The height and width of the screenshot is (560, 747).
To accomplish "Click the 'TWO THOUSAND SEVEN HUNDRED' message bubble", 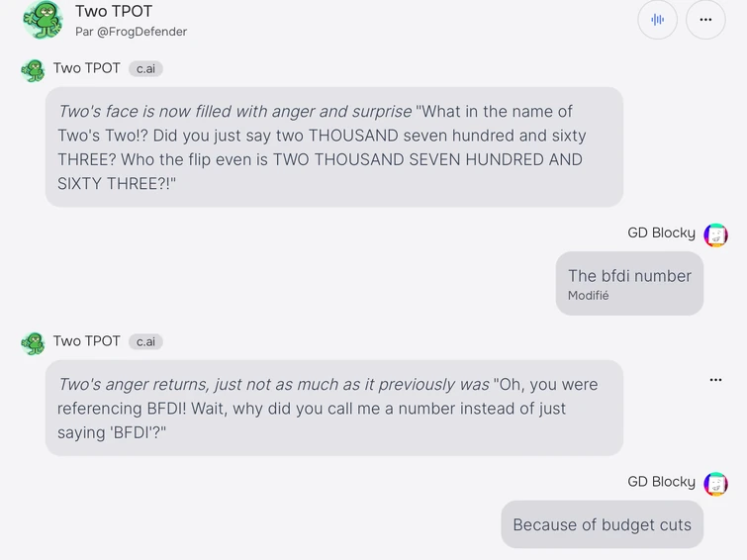I will pyautogui.click(x=333, y=146).
